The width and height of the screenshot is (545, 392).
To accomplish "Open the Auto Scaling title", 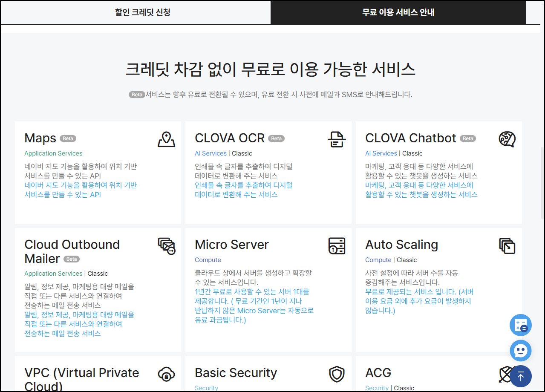I will [x=402, y=245].
